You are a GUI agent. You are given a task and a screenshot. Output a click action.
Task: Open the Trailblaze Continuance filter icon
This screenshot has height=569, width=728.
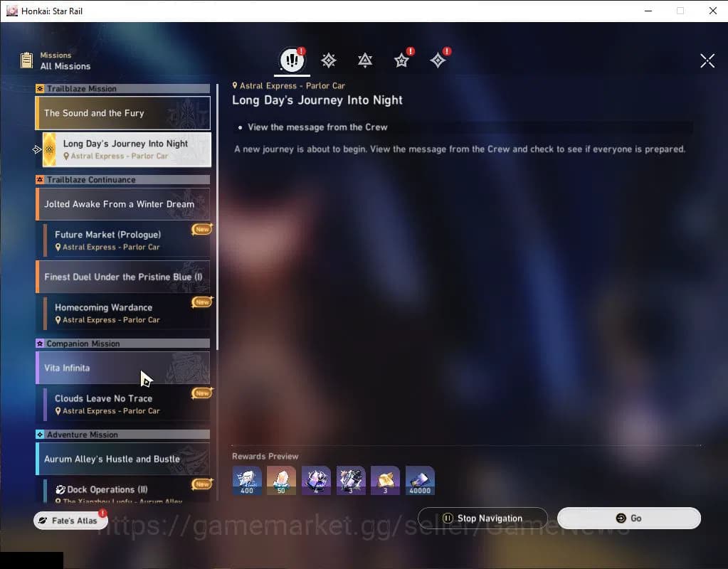click(x=365, y=60)
